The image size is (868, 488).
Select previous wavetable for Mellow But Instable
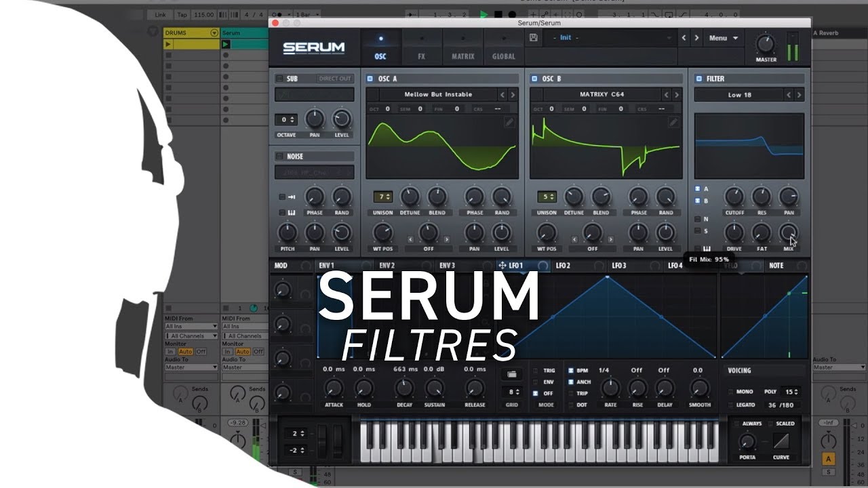click(x=502, y=95)
